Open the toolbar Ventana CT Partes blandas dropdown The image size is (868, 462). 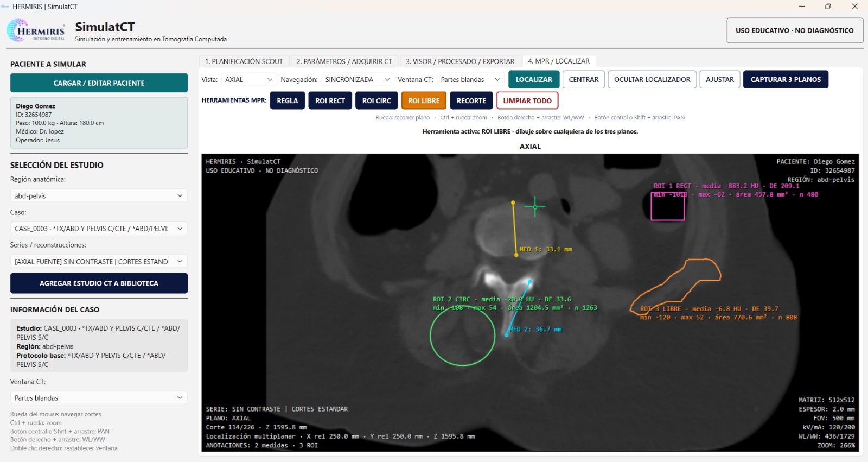[x=470, y=79]
